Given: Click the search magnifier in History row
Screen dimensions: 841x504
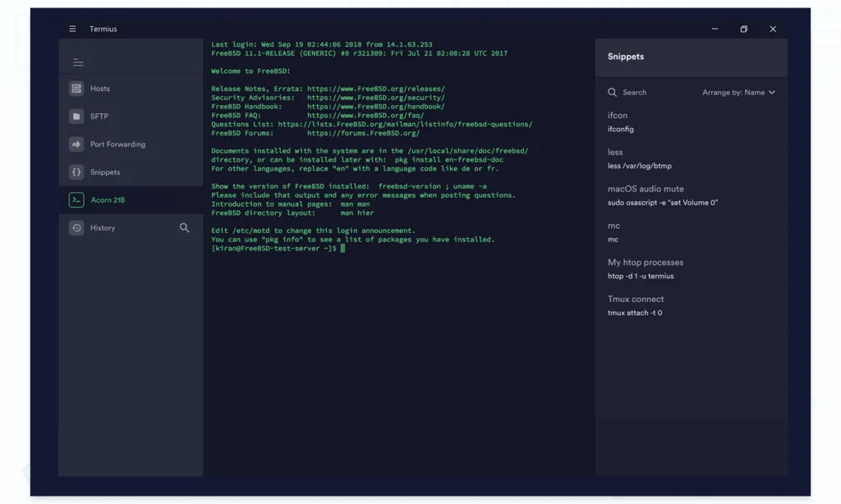Looking at the screenshot, I should (x=185, y=228).
